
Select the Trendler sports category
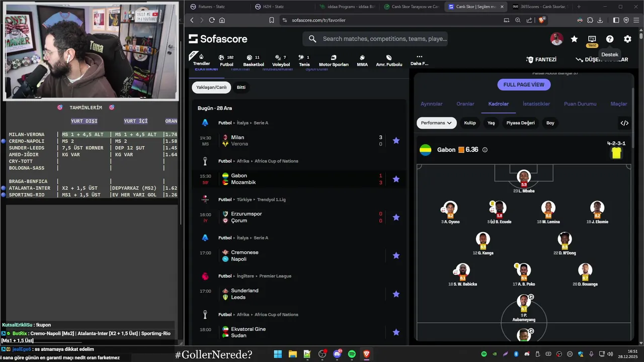pos(201,59)
